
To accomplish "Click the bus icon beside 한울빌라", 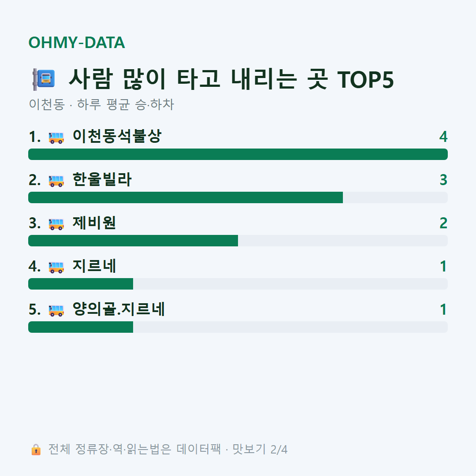I will (56, 181).
